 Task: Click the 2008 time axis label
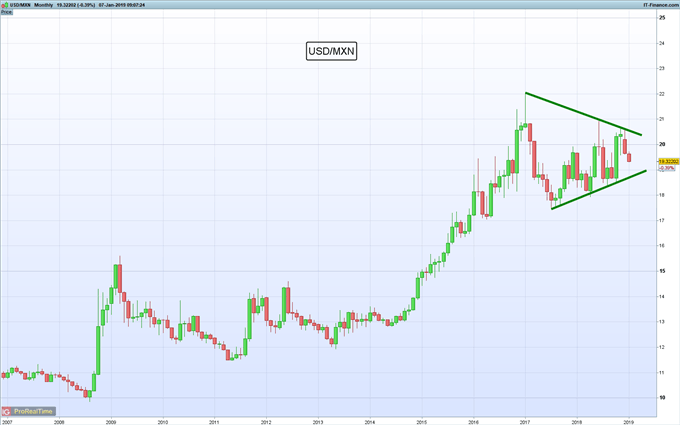coord(59,422)
